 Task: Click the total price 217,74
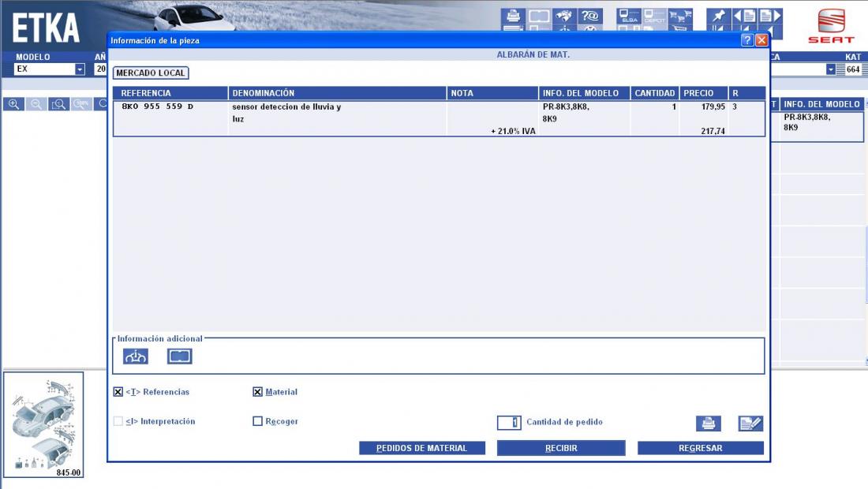(713, 131)
